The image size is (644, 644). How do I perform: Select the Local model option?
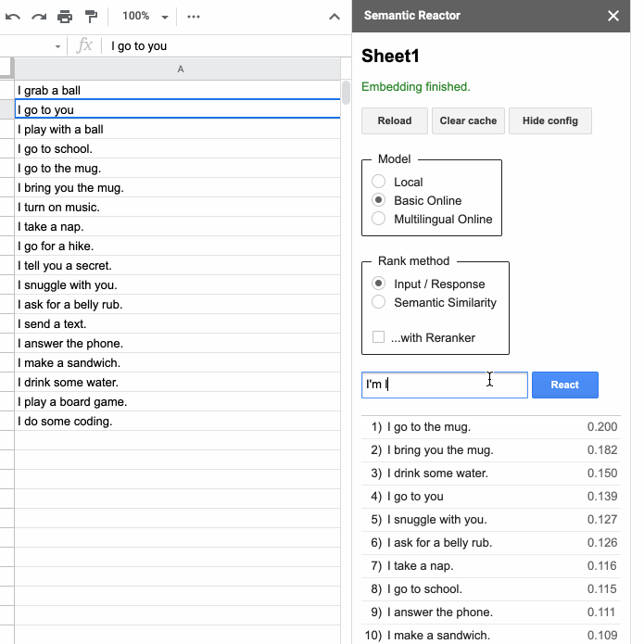(x=378, y=182)
